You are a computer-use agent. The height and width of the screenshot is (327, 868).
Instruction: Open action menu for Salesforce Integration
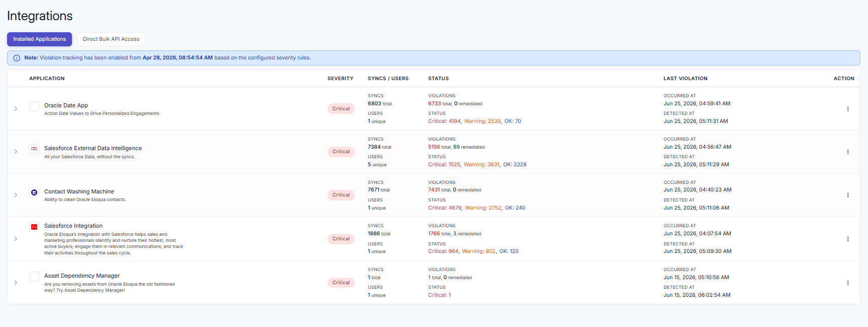848,239
